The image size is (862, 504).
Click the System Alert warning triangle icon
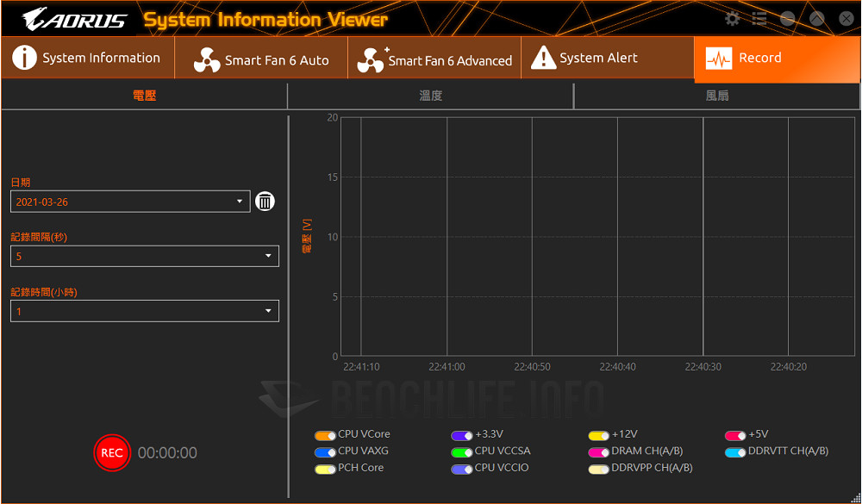tap(543, 58)
